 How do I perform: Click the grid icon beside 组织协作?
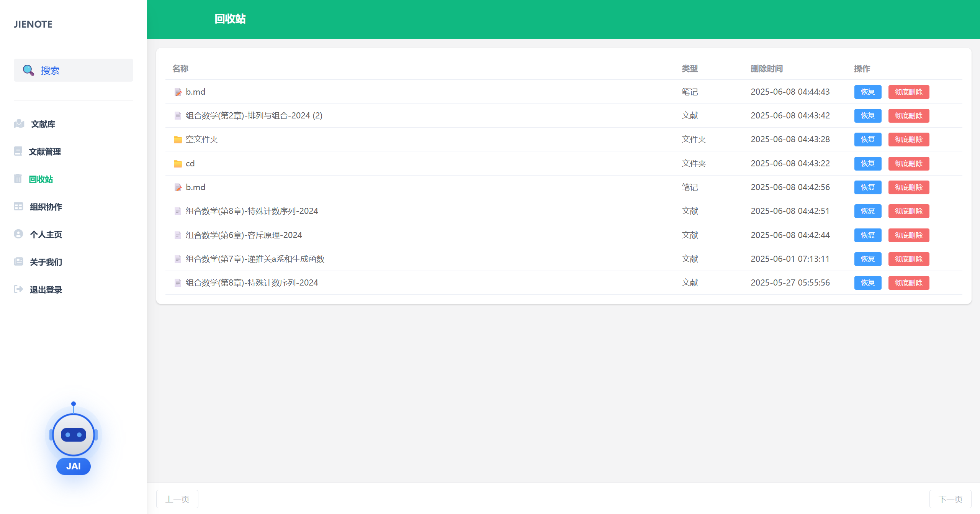(x=18, y=207)
